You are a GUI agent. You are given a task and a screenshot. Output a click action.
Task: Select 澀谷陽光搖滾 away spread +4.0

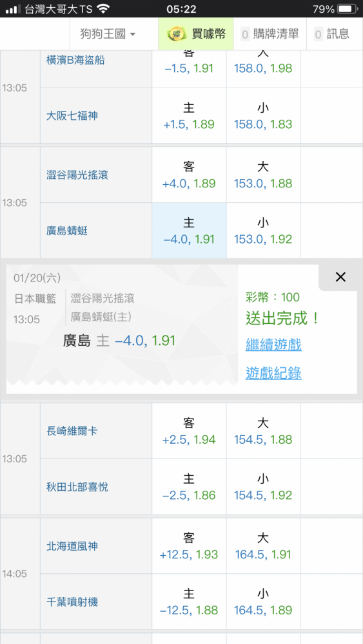click(189, 175)
